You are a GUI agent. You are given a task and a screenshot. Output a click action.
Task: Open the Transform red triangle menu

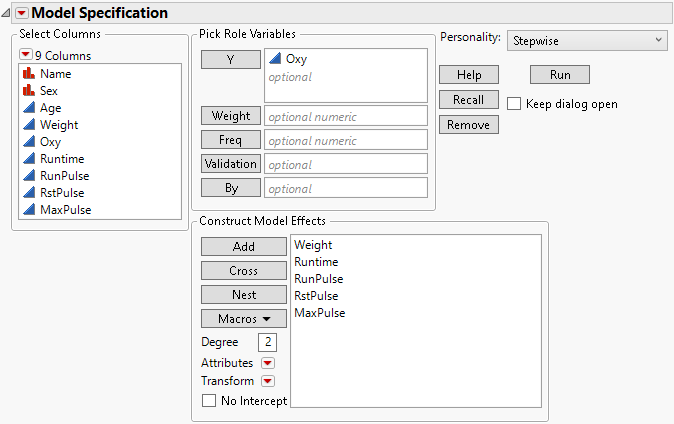268,381
